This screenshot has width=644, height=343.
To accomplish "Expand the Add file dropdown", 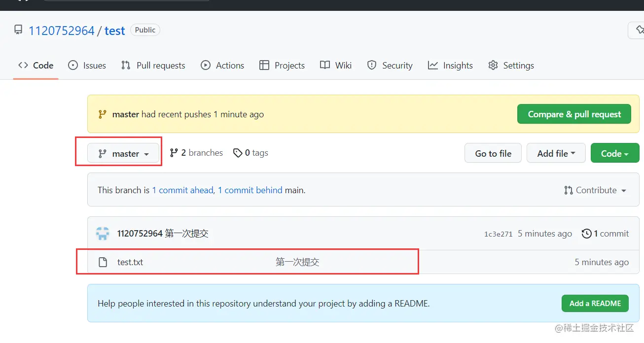I will point(556,153).
